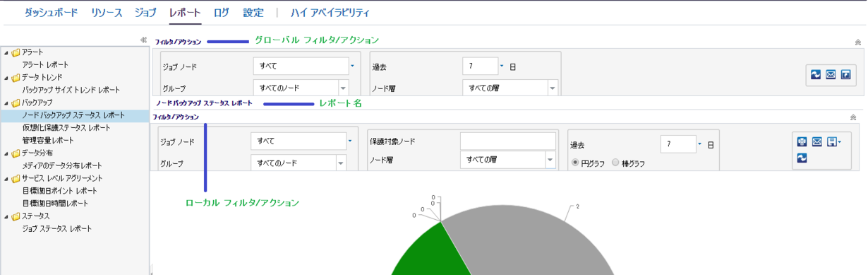Email the local report via envelope icon
Image resolution: width=868 pixels, height=275 pixels.
click(x=817, y=142)
